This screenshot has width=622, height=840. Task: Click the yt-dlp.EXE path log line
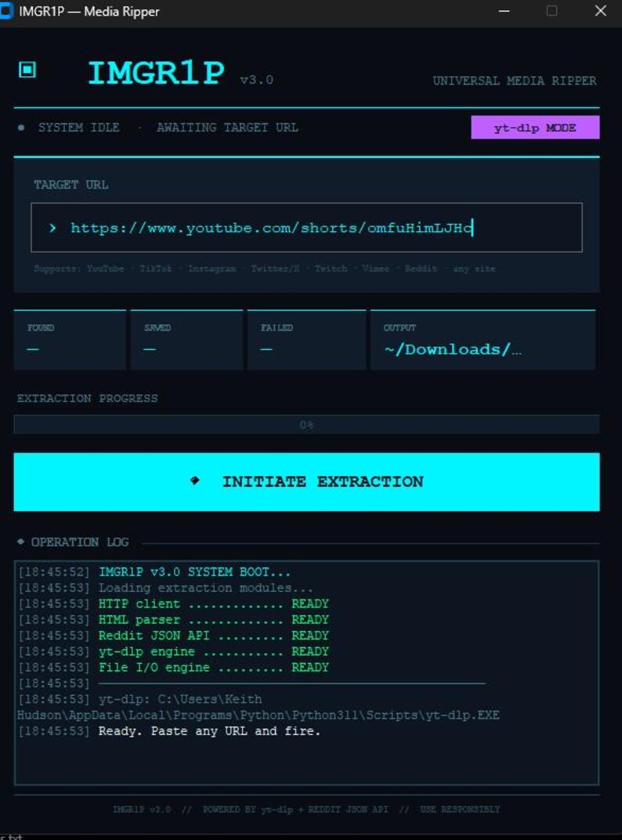tap(259, 707)
